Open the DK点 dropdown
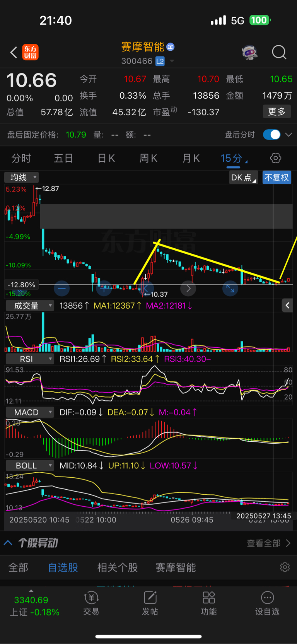Screen dimensions: 297x644 click(x=244, y=178)
